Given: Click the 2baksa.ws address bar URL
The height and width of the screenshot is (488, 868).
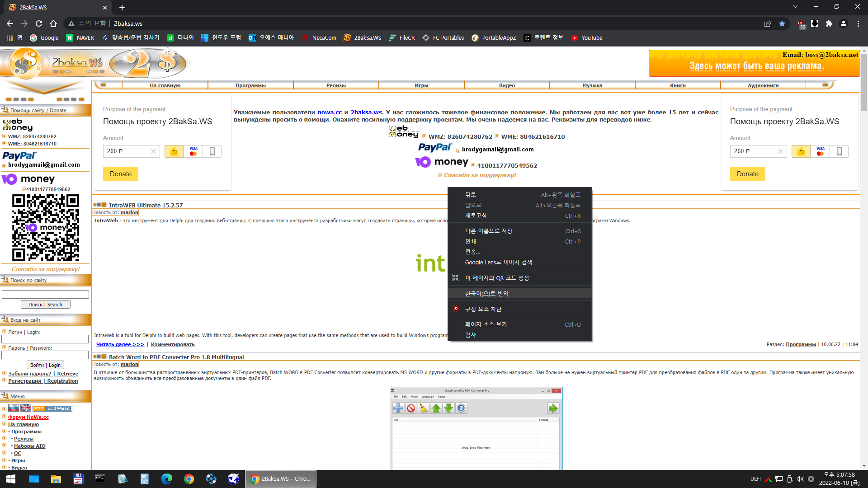Looking at the screenshot, I should coord(128,23).
